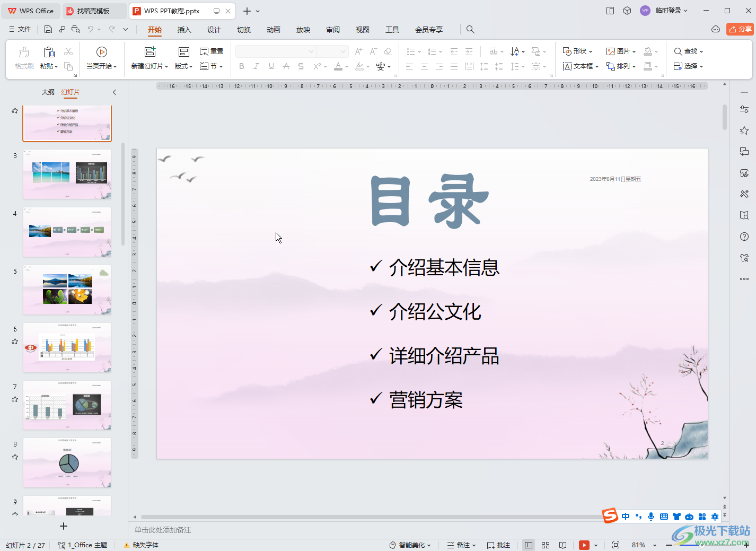Image resolution: width=756 pixels, height=551 pixels.
Task: Open Smart Beautify (智能美化) in status bar
Action: 410,545
